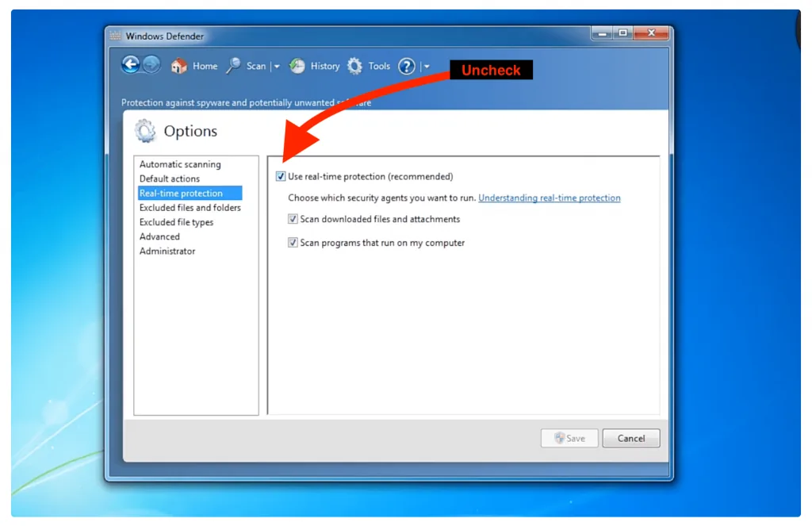
Task: Expand the help options dropdown arrow
Action: pyautogui.click(x=427, y=67)
